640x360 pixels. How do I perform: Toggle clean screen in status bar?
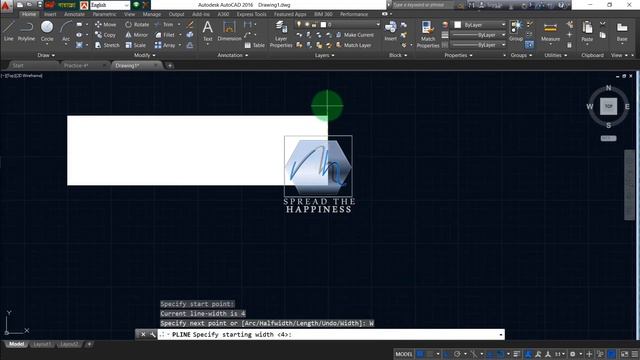pyautogui.click(x=624, y=354)
